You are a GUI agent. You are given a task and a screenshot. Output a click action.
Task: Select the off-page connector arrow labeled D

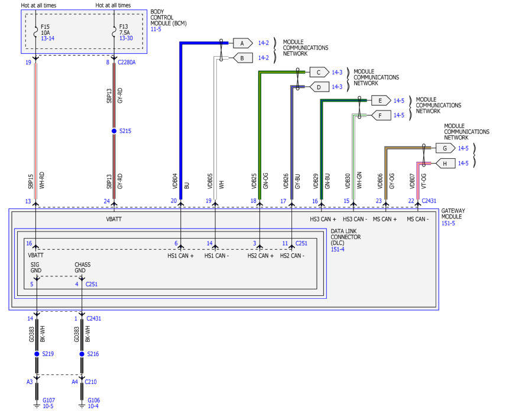[319, 87]
